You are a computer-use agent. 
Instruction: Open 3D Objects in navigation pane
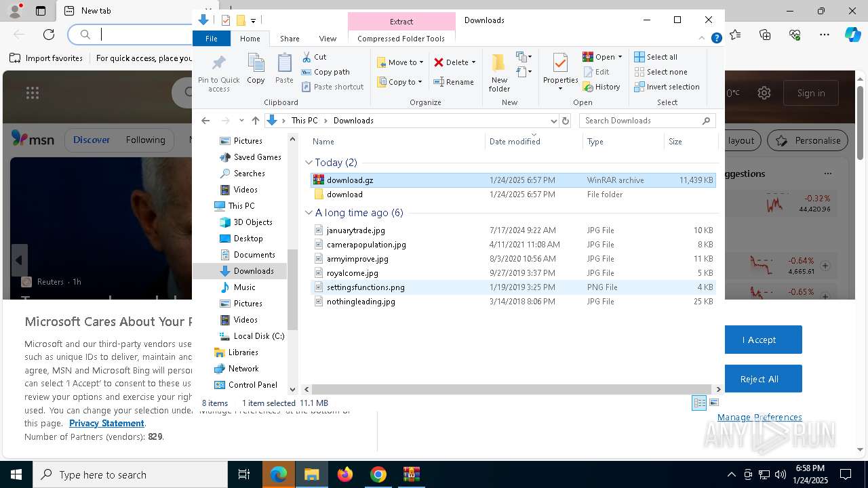point(246,222)
